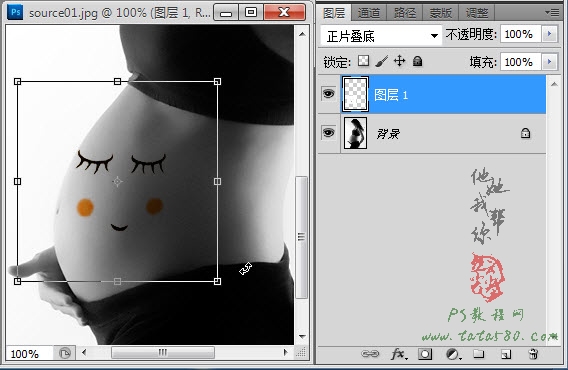Switch to the 图层 tab
Viewport: 568px width, 370px height.
point(334,13)
